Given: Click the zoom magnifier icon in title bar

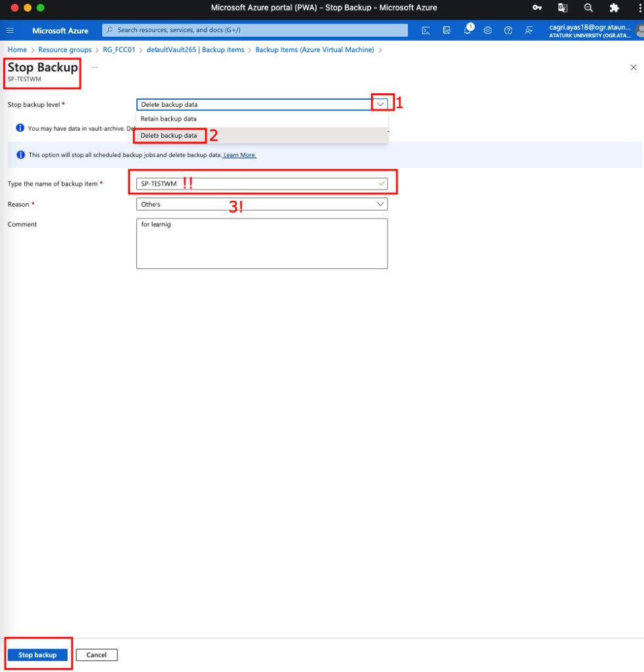Looking at the screenshot, I should (x=588, y=8).
